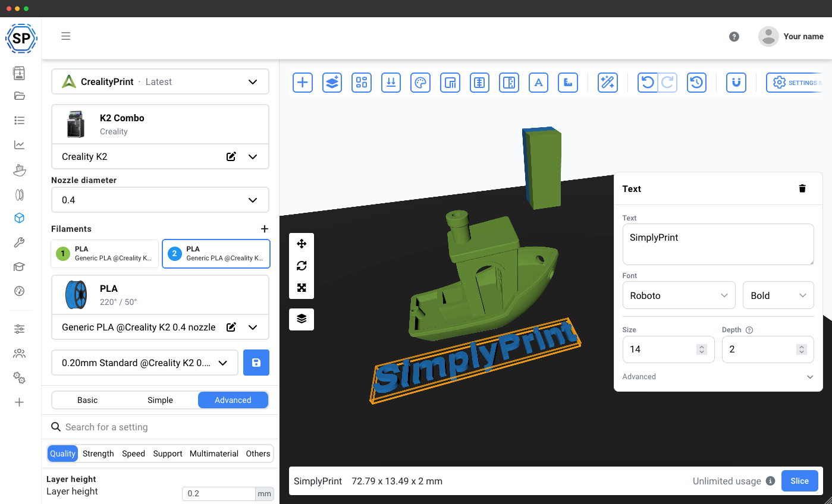Click the magic wand tool icon
The image size is (832, 504).
(608, 83)
